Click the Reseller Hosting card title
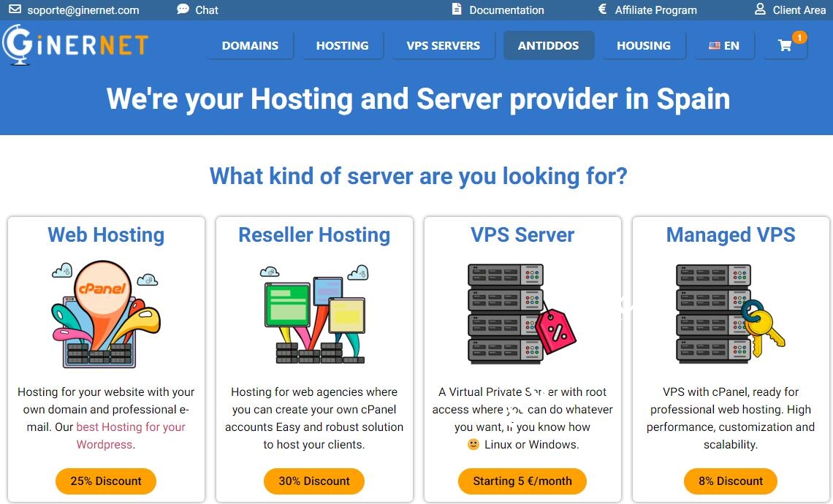833x504 pixels. pos(314,234)
